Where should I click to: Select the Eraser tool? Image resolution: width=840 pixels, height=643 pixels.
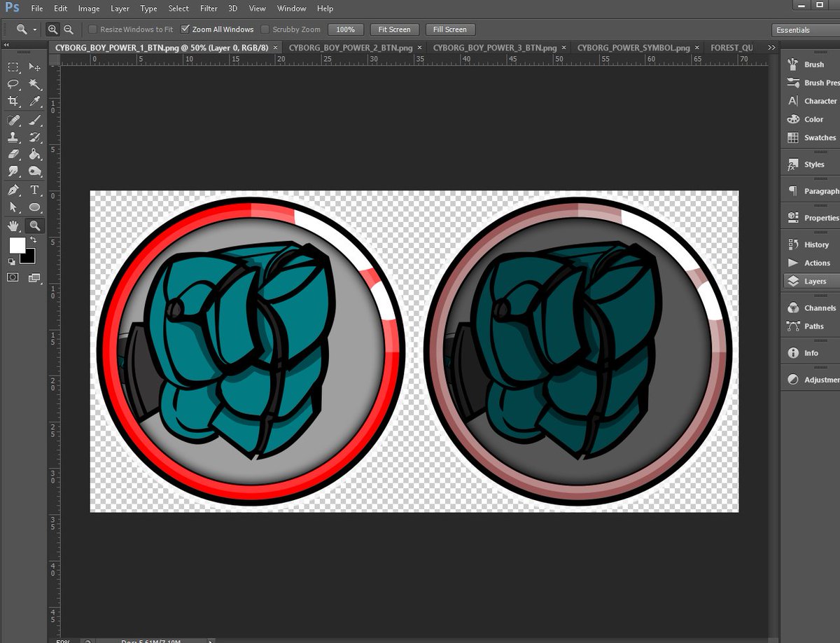point(13,154)
